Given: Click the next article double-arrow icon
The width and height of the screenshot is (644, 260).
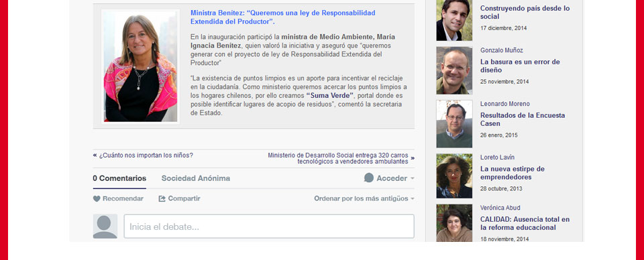Looking at the screenshot, I should pyautogui.click(x=413, y=158).
